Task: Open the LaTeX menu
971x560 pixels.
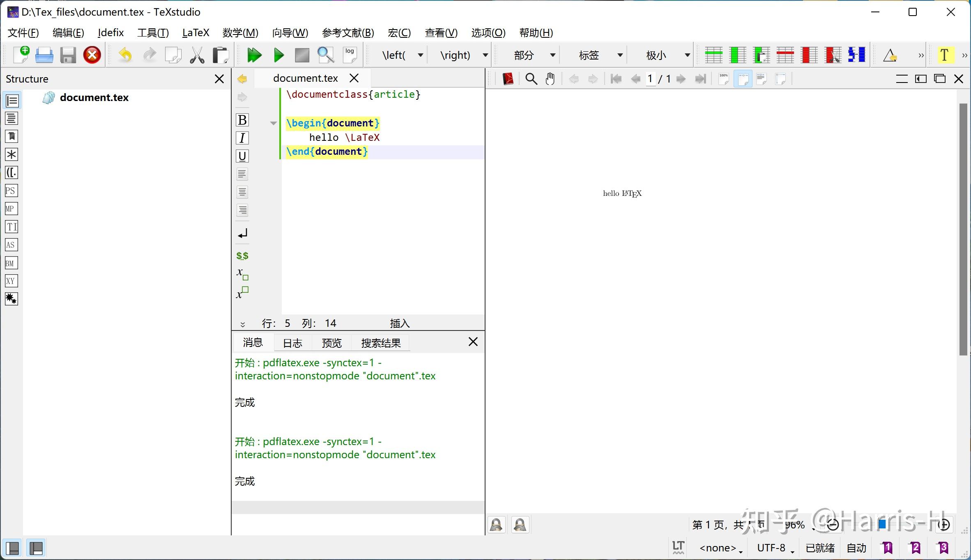Action: click(x=196, y=32)
